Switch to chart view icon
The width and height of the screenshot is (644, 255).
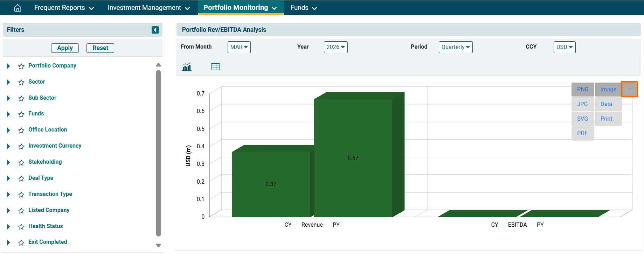coord(187,66)
